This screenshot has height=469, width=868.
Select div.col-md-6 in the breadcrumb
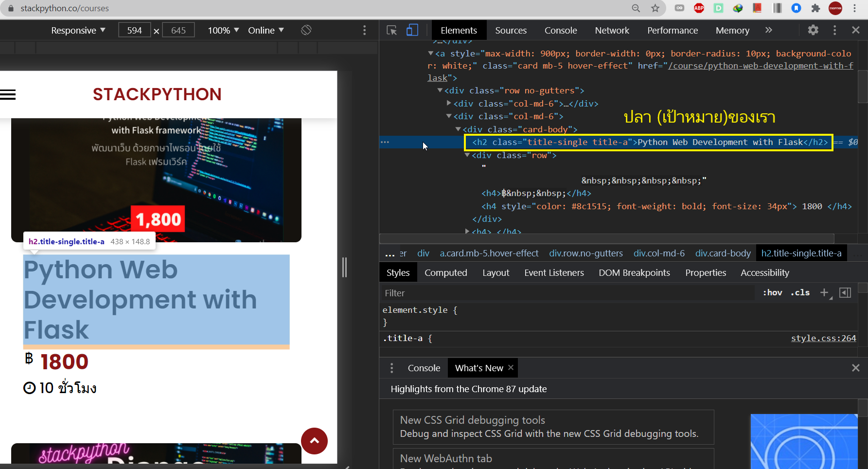click(x=659, y=253)
